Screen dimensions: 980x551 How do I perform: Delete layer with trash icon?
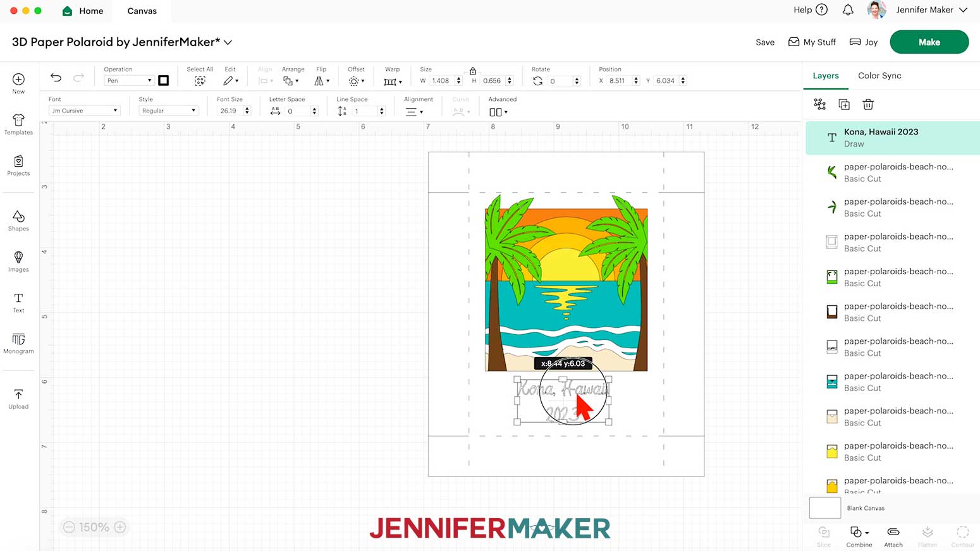(x=868, y=104)
